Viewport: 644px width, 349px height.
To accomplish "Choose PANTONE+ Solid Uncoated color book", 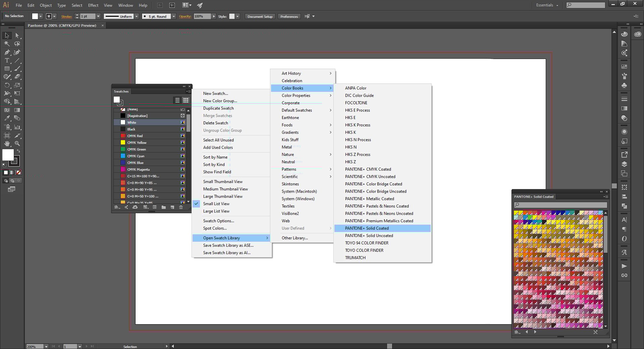I will [x=382, y=236].
